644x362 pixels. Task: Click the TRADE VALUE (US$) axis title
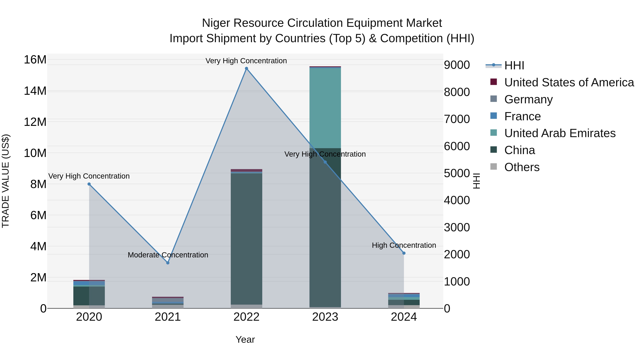pos(6,181)
